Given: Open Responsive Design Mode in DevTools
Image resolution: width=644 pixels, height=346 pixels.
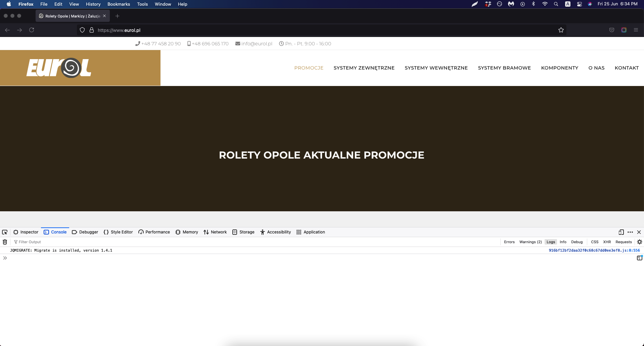Looking at the screenshot, I should point(621,232).
